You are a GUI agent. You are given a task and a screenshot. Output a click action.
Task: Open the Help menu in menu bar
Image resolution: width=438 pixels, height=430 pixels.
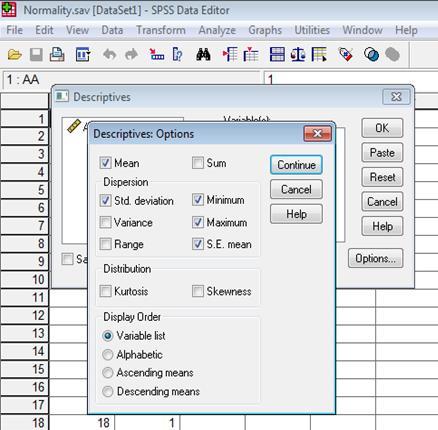tap(406, 30)
